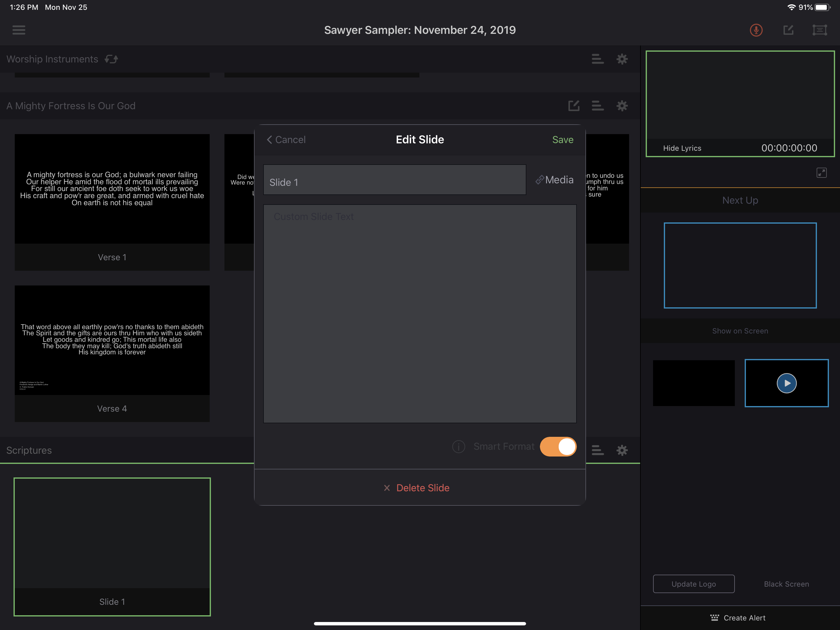Click Smart Format info icon
The width and height of the screenshot is (840, 630).
pos(458,447)
